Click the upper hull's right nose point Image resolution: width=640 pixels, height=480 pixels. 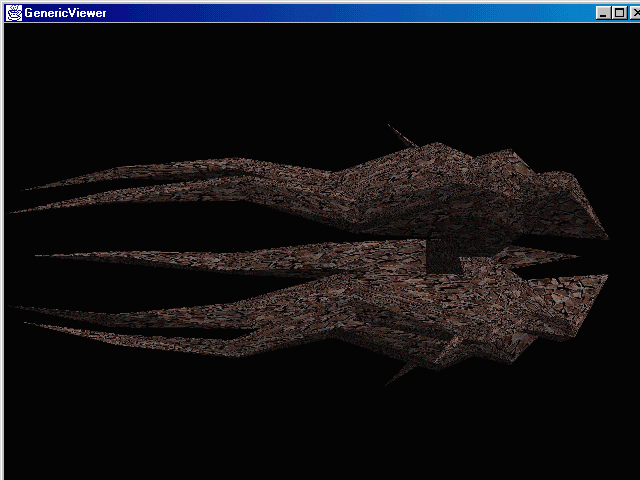(x=604, y=237)
